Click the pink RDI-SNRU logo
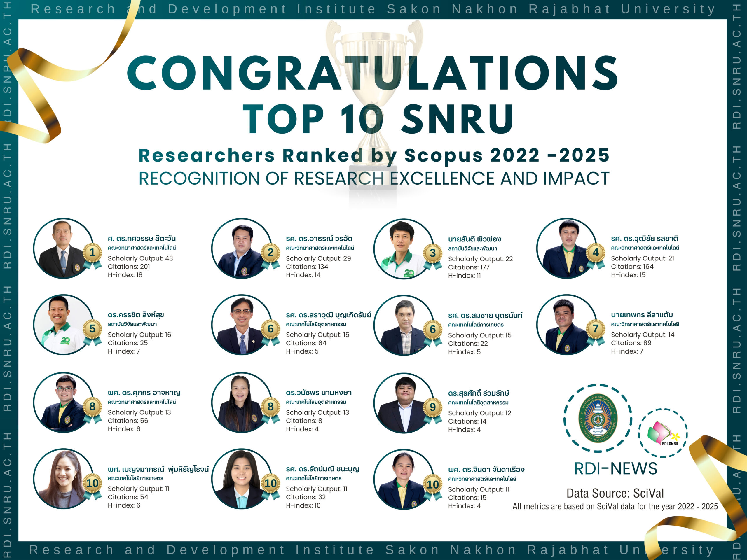This screenshot has width=747, height=560. tap(662, 433)
